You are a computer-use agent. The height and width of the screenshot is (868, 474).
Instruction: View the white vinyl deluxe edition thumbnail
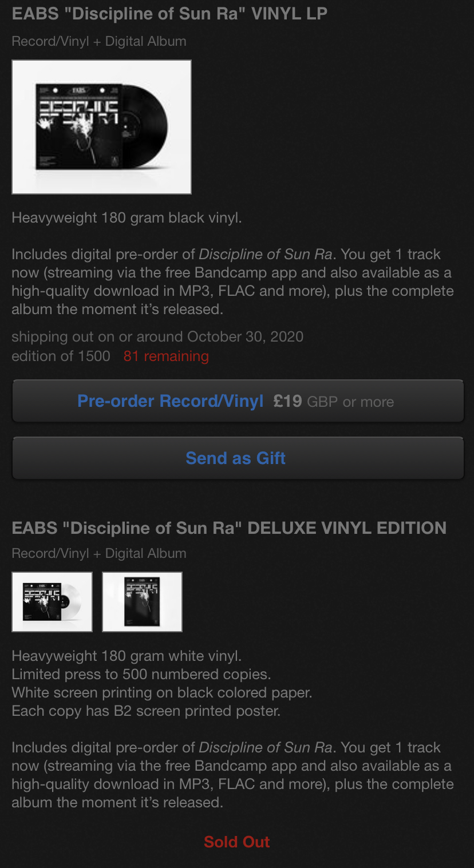tap(52, 602)
